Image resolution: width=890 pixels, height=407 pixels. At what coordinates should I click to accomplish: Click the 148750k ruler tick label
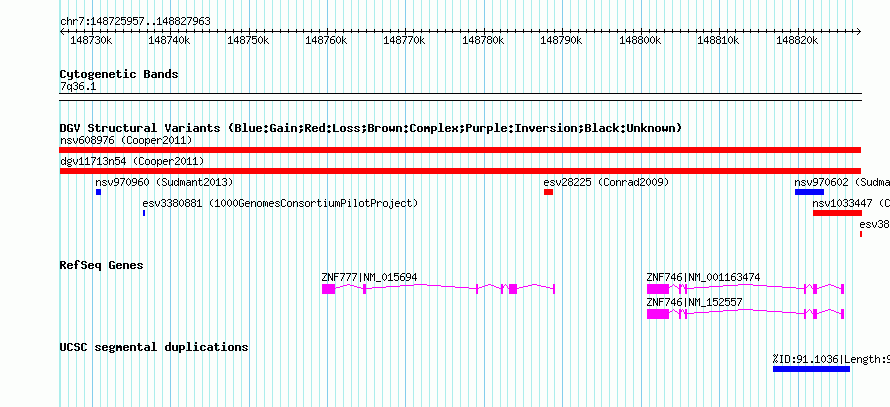[249, 40]
